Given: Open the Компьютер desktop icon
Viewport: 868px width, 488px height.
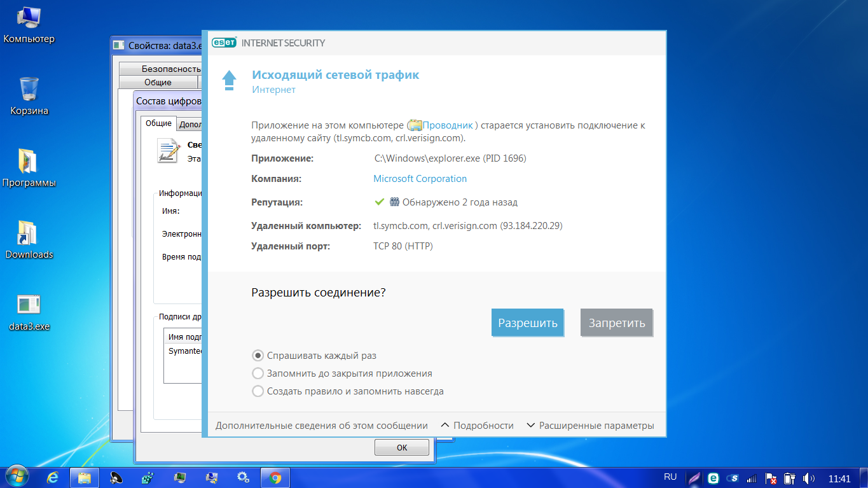Looking at the screenshot, I should pyautogui.click(x=29, y=25).
